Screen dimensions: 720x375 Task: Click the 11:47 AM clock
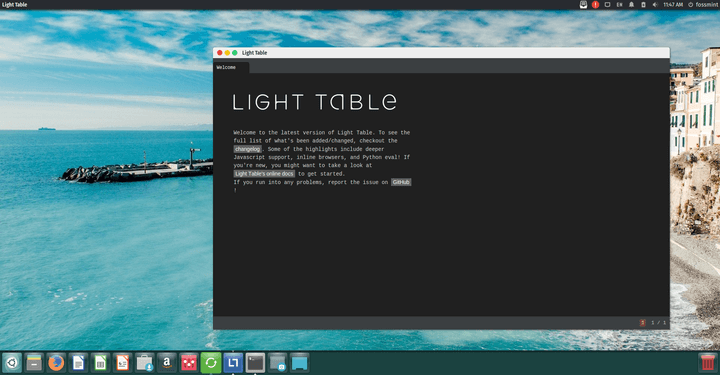click(673, 5)
